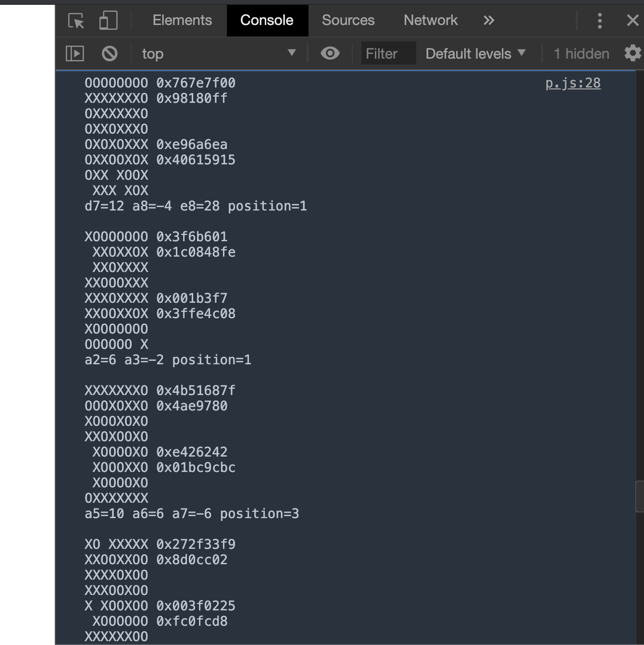Click the line with 0x4b51687f
This screenshot has height=645, width=644.
tap(160, 391)
